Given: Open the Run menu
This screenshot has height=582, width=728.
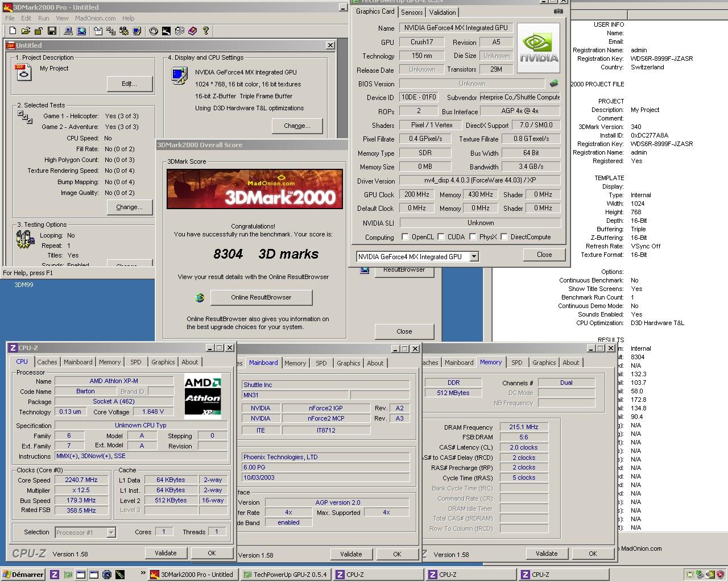Looking at the screenshot, I should point(43,18).
